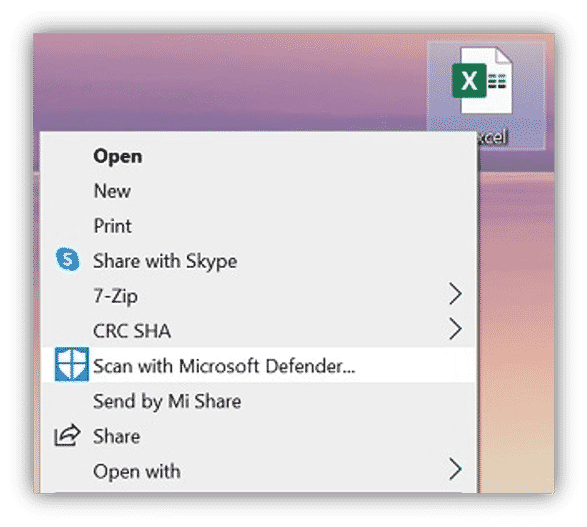This screenshot has width=587, height=527.
Task: Open the Open with submenu
Action: (258, 471)
